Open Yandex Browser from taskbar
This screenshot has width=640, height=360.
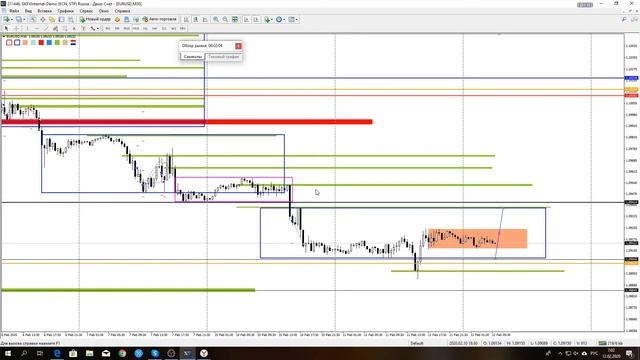point(204,353)
